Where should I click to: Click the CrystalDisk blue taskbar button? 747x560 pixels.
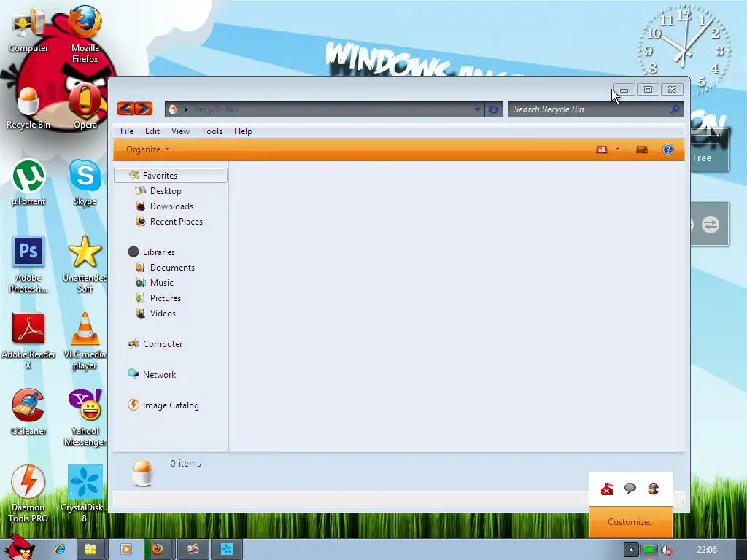pos(227,550)
